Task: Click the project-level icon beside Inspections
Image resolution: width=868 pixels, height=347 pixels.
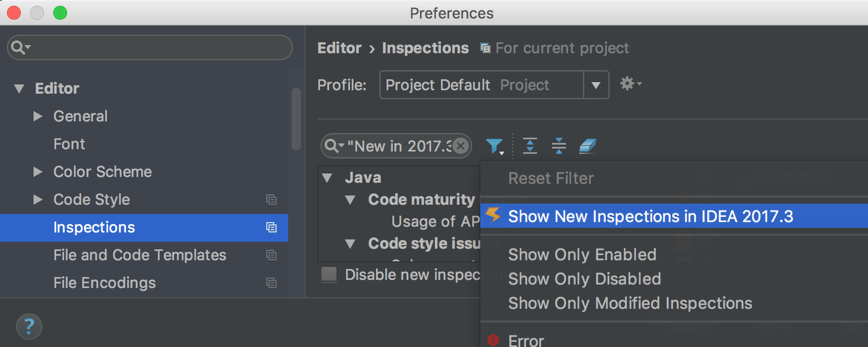Action: (271, 227)
